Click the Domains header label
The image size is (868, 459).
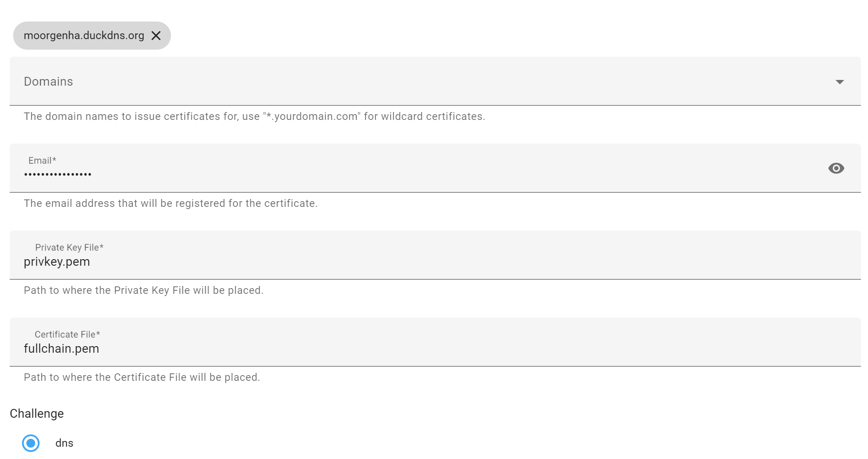pyautogui.click(x=48, y=82)
